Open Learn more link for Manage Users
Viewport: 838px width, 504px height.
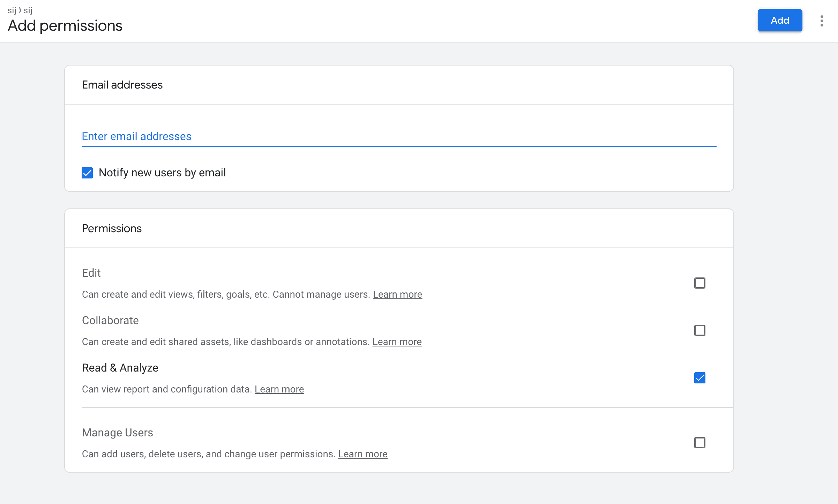(363, 454)
